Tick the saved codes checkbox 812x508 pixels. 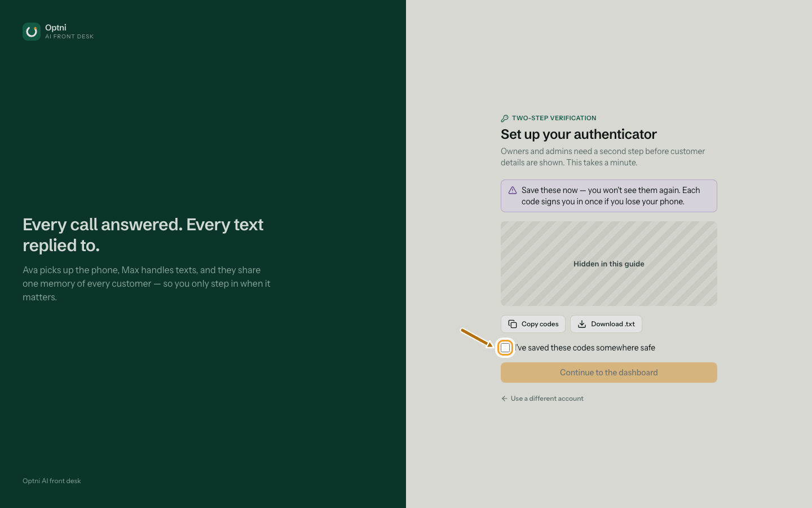(x=505, y=348)
